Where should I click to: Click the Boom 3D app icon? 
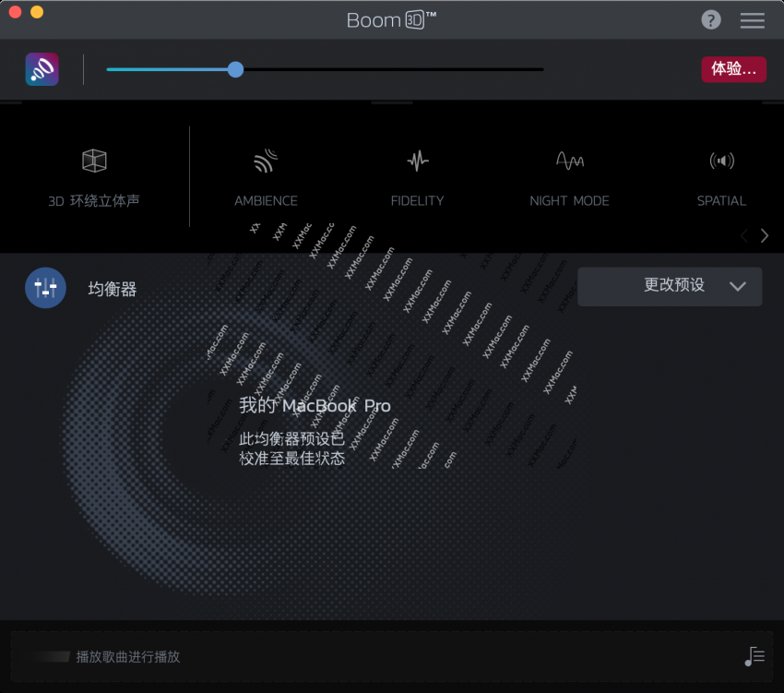42,69
